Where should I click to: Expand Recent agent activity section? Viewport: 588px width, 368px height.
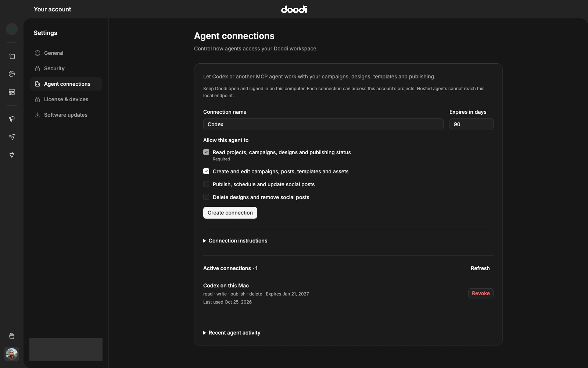(x=232, y=333)
